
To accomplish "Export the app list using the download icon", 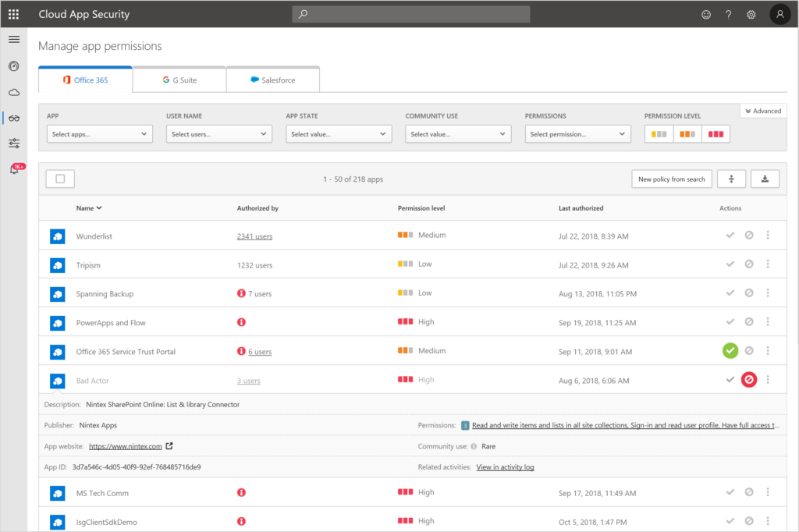I will click(765, 179).
